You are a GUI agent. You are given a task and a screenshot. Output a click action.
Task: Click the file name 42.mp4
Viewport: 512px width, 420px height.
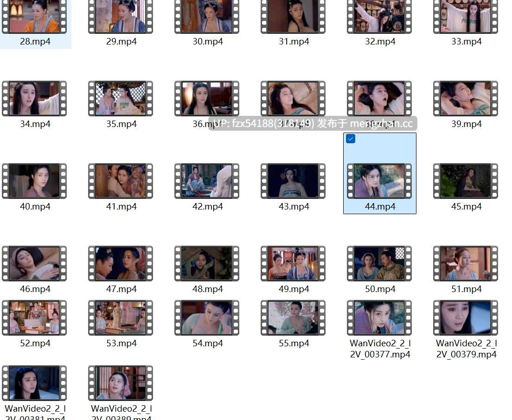[x=208, y=207]
